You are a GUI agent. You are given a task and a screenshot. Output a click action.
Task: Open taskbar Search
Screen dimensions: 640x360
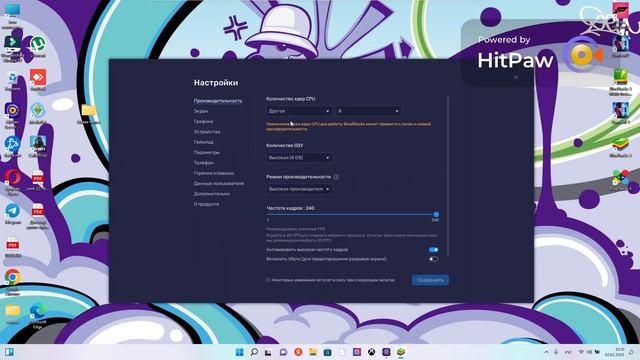click(254, 352)
